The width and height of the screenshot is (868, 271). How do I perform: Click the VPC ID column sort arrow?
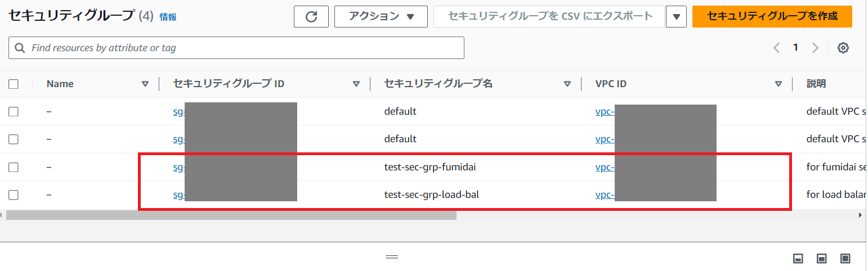tap(778, 84)
